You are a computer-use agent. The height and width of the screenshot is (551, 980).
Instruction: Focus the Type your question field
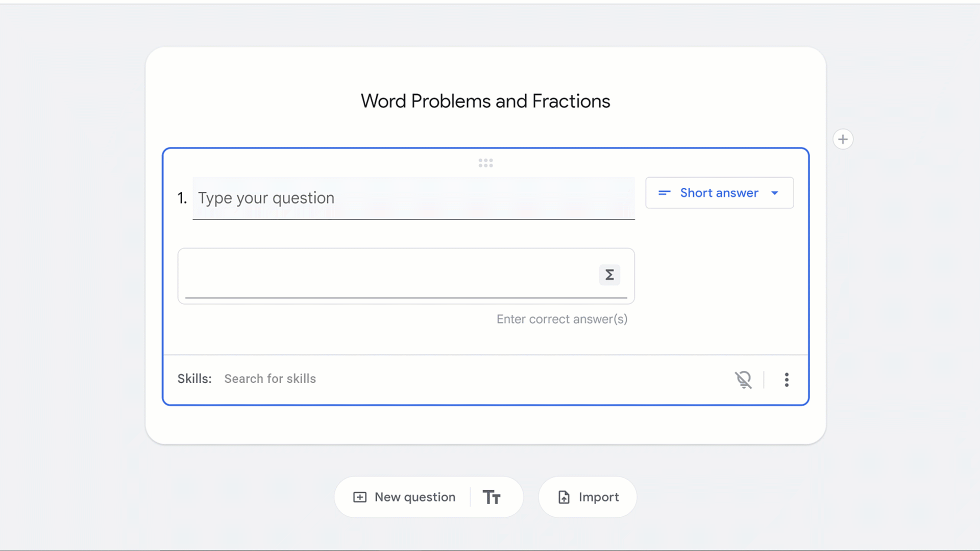(x=413, y=198)
